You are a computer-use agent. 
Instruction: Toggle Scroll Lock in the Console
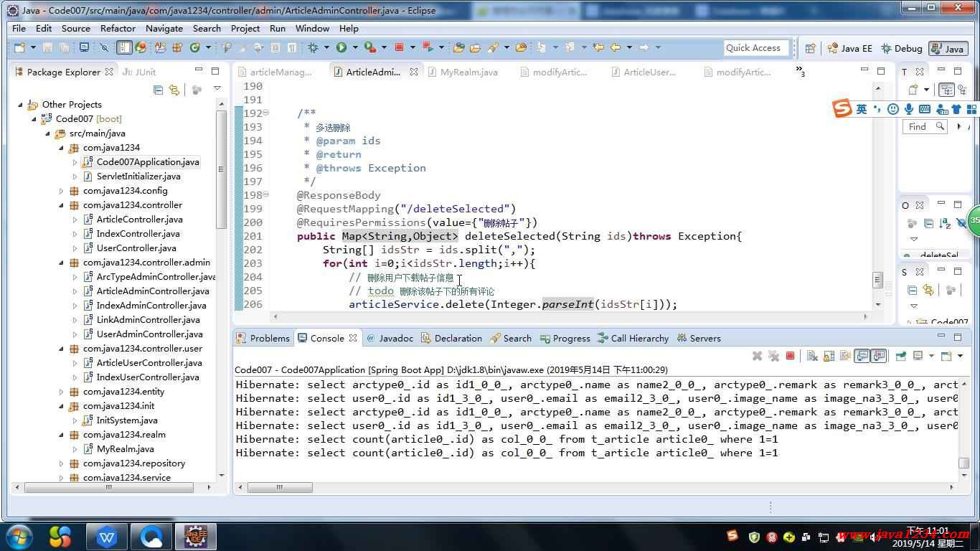pyautogui.click(x=829, y=356)
